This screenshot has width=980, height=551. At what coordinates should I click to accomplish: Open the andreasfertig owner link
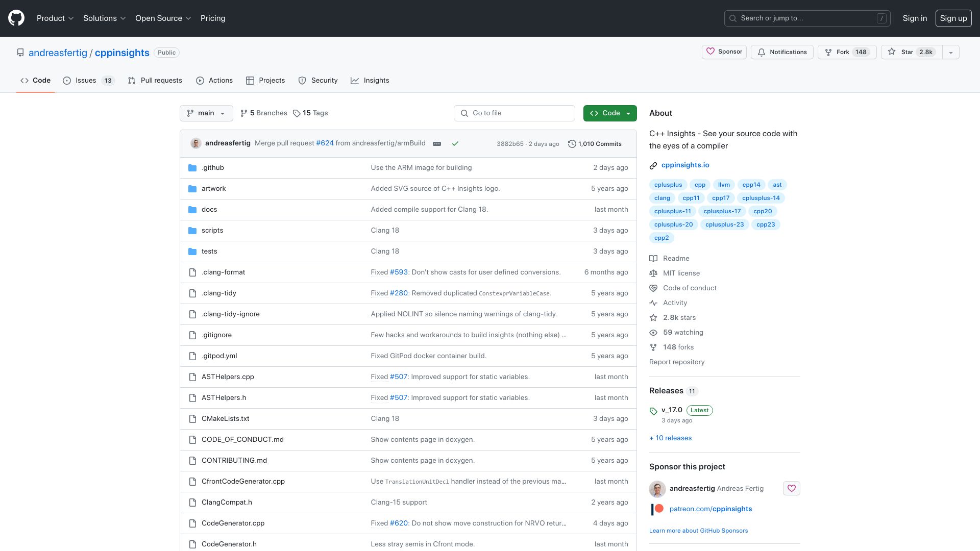coord(58,53)
